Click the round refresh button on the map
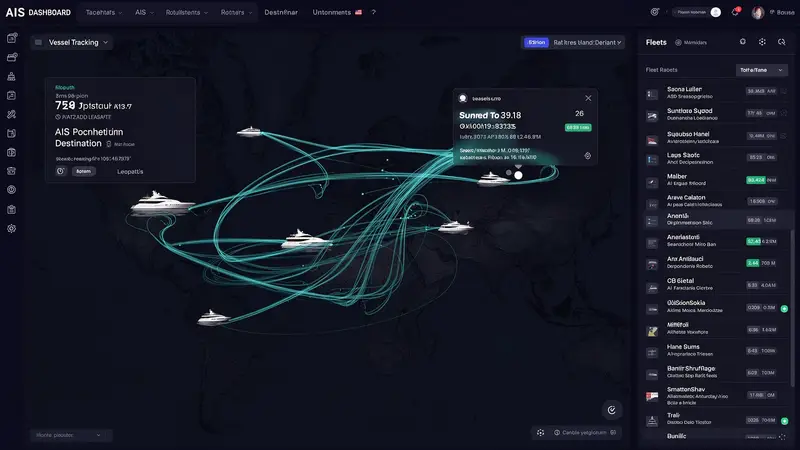Image resolution: width=800 pixels, height=450 pixels. click(x=612, y=410)
